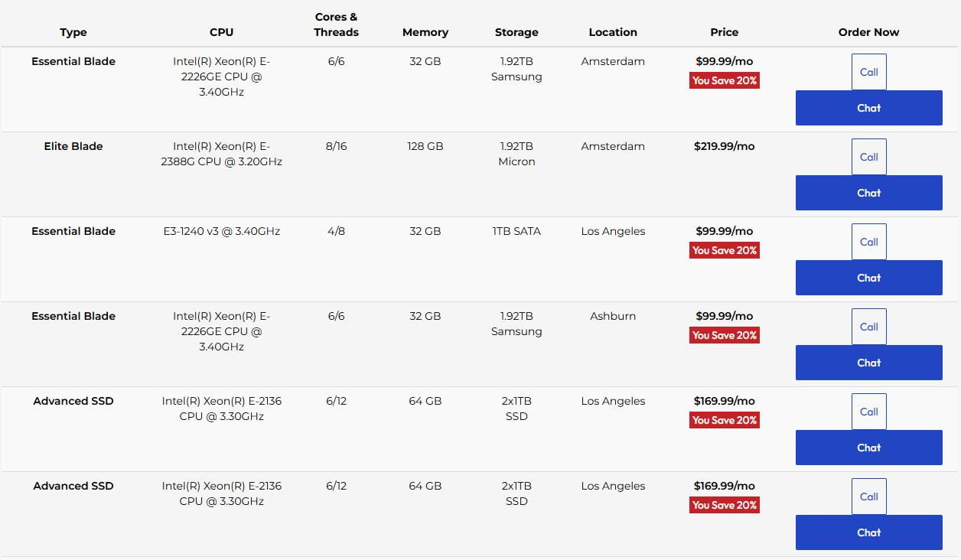Start Chat for the Elite Blade server
Image resolution: width=961 pixels, height=560 pixels.
click(x=868, y=193)
